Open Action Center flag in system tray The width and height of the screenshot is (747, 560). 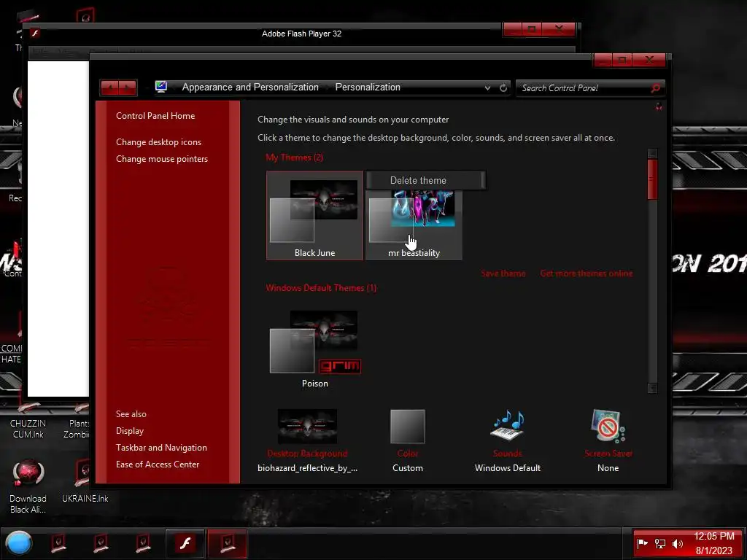click(642, 543)
